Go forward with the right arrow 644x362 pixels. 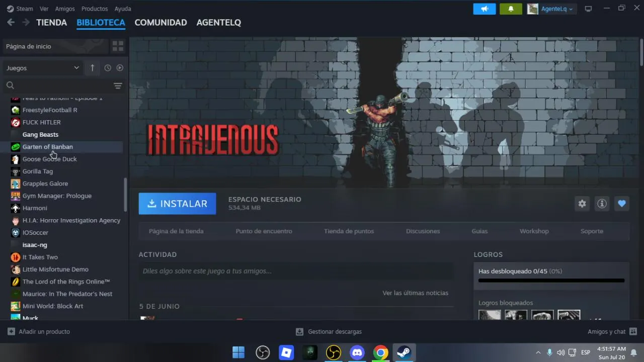26,22
